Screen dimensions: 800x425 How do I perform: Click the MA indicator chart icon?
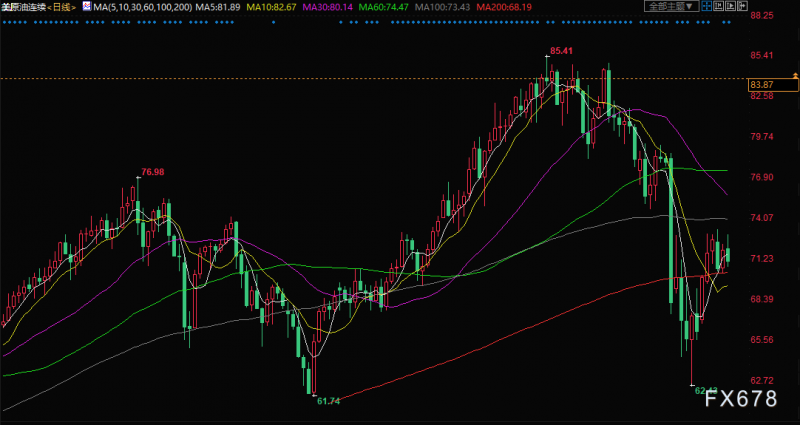[x=87, y=7]
